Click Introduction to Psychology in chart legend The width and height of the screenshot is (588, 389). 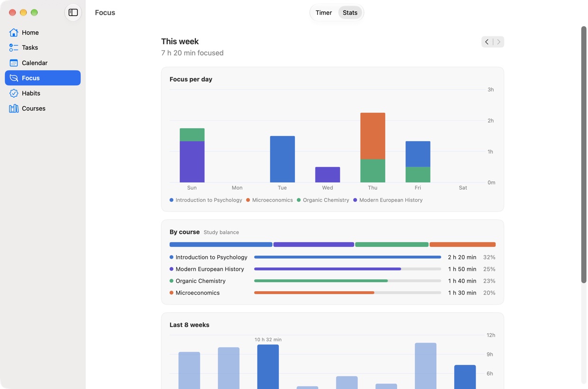tap(206, 200)
